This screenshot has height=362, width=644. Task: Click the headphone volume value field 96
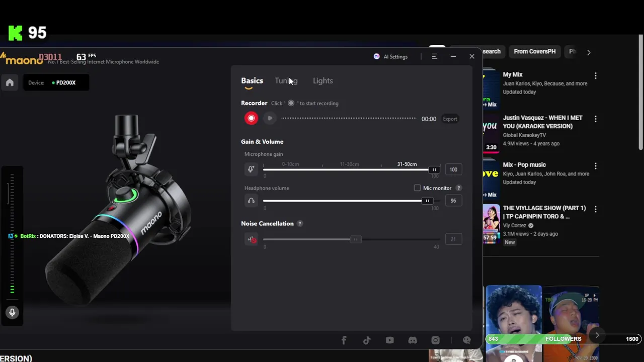[453, 201]
